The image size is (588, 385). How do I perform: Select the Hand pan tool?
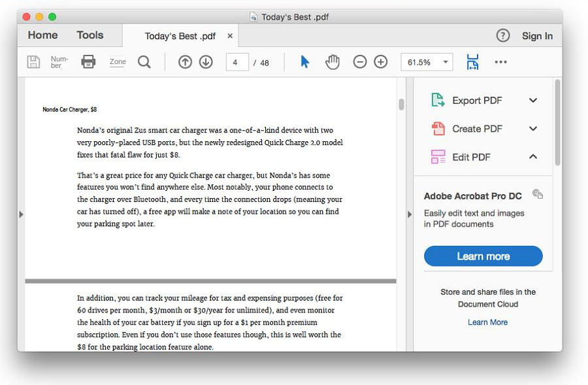click(x=333, y=62)
